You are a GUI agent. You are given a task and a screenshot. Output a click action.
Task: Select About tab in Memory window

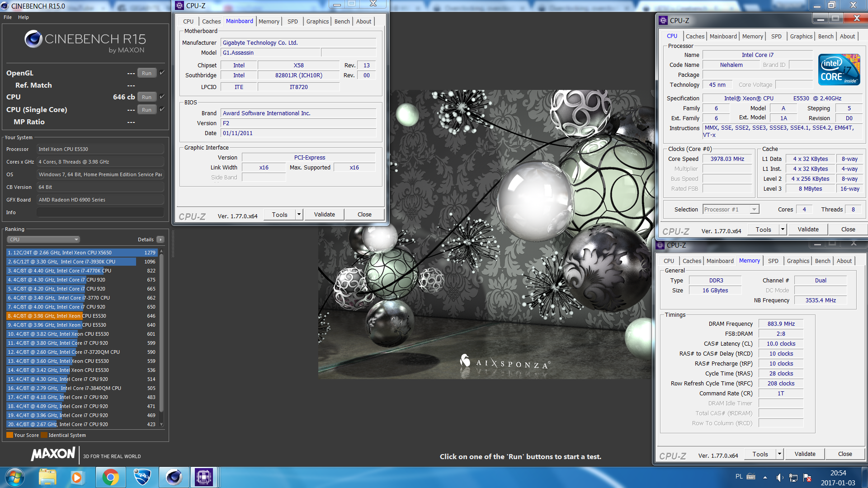(844, 261)
